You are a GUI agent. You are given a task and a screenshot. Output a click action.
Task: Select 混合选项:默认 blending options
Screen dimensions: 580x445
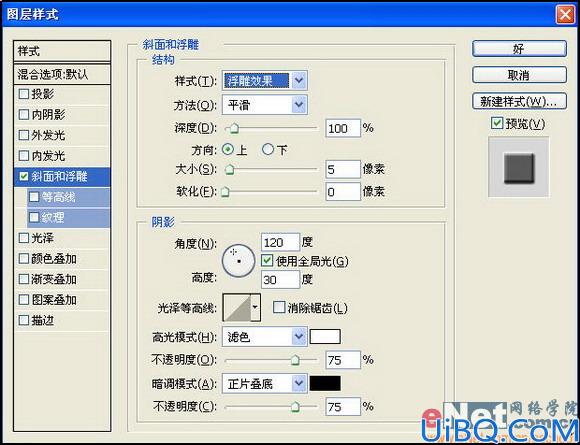[62, 74]
